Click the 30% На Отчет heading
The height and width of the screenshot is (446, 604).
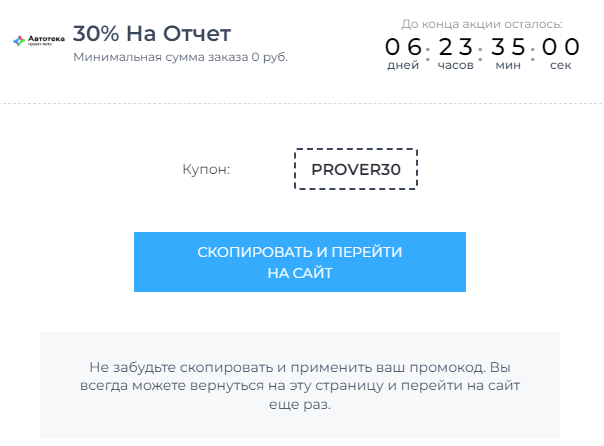coord(152,34)
